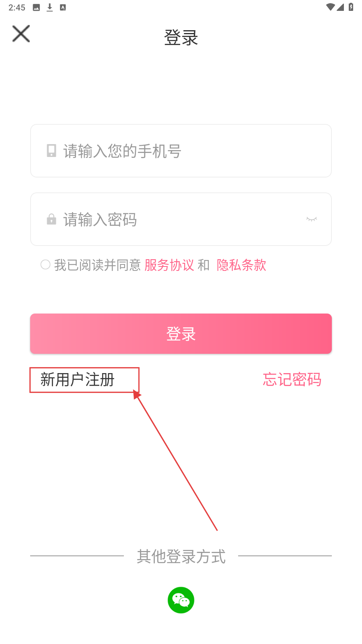Enter phone number in 请输入您的手机号 field

click(193, 151)
